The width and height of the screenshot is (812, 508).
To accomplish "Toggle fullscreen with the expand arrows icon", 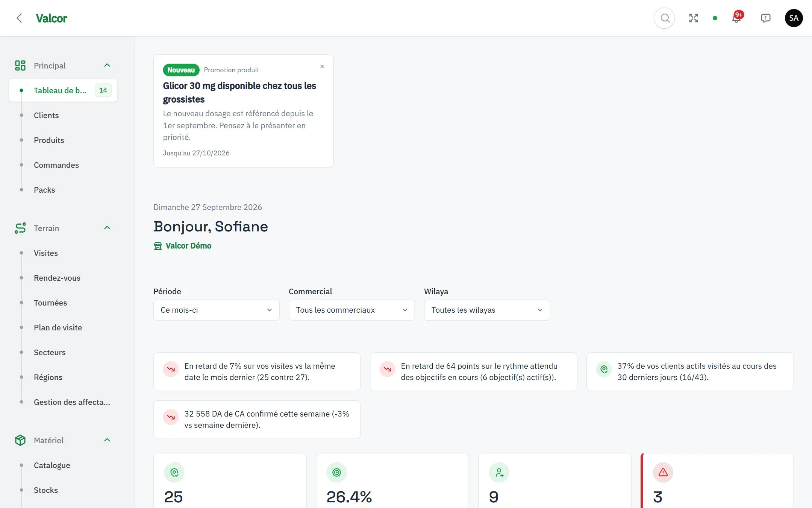I will pyautogui.click(x=694, y=18).
